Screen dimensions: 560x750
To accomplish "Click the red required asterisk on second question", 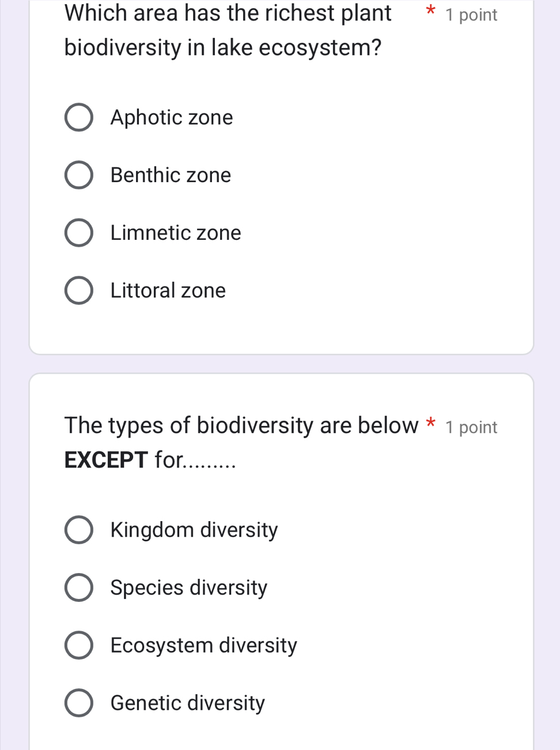I will (431, 425).
